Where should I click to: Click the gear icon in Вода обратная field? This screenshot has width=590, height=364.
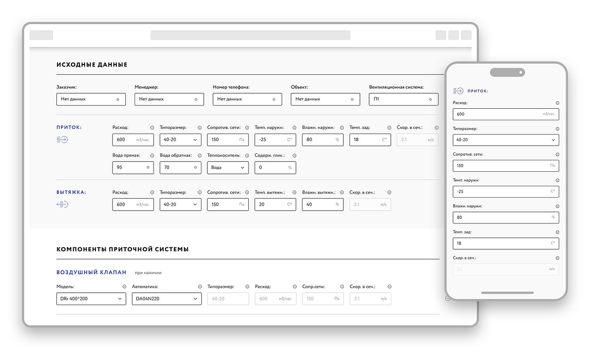click(x=195, y=168)
